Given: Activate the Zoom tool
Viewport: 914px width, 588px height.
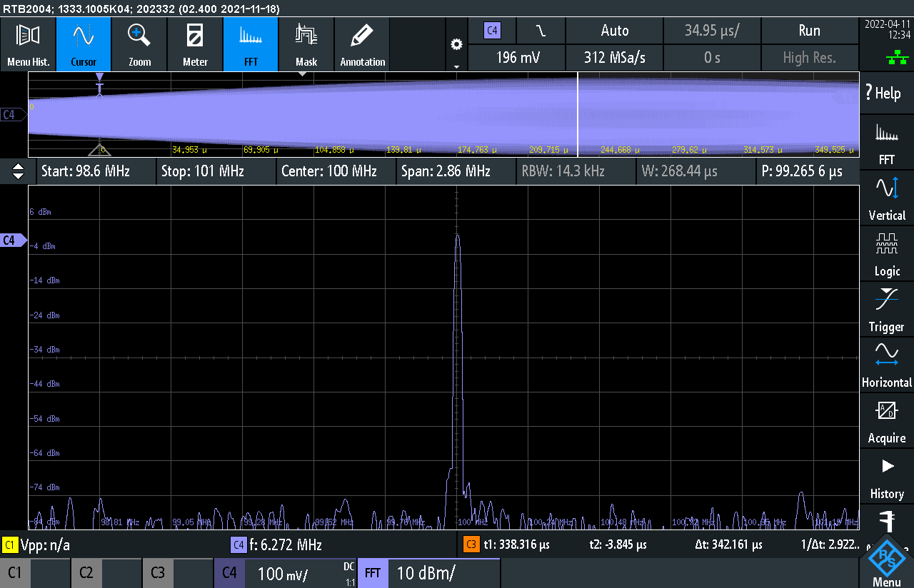Looking at the screenshot, I should [139, 44].
